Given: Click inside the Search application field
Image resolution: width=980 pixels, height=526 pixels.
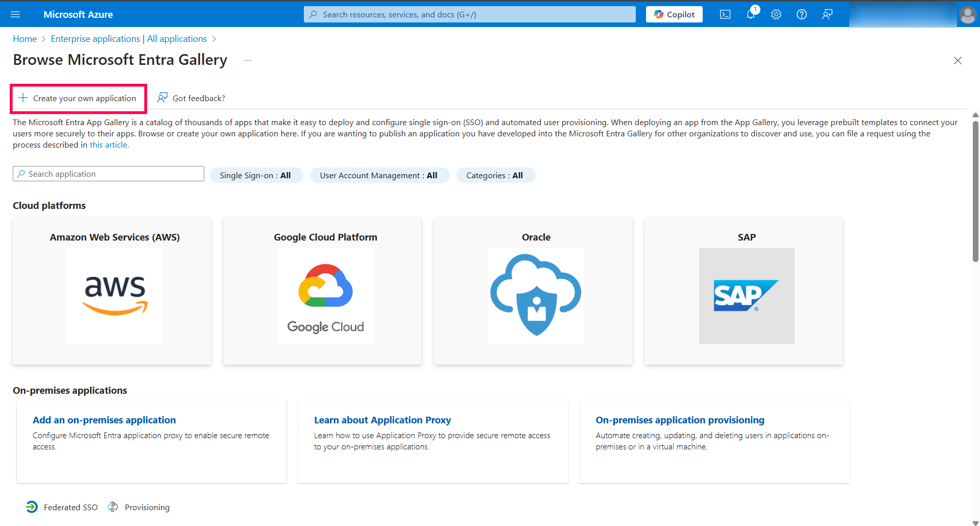Looking at the screenshot, I should tap(108, 174).
